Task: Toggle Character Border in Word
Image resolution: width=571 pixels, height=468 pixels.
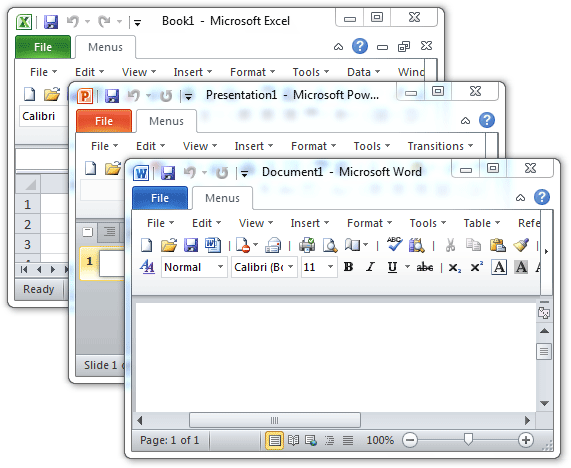Action: [499, 267]
